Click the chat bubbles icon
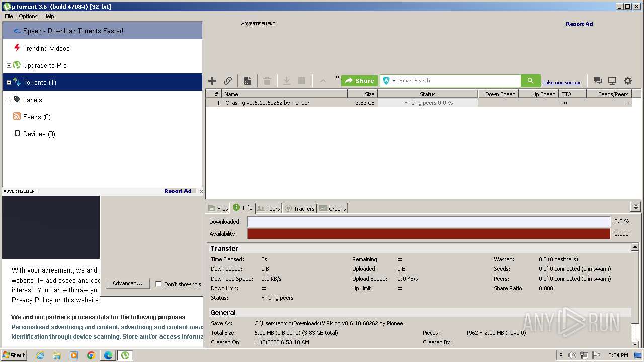The width and height of the screenshot is (644, 362). [597, 81]
